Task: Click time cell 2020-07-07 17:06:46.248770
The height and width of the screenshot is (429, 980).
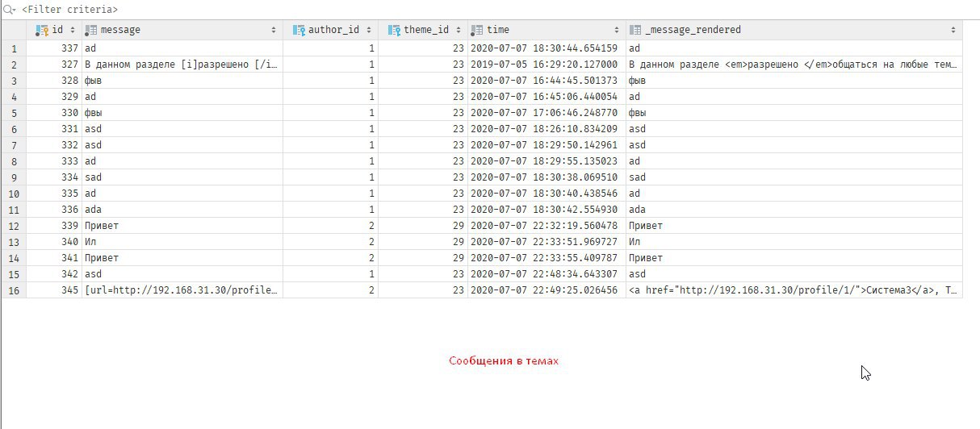Action: (x=547, y=113)
